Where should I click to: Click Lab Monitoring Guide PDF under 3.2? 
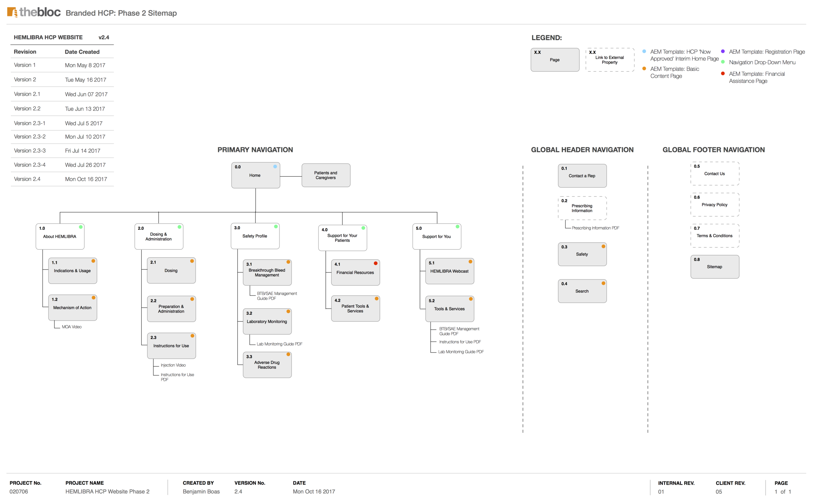279,344
